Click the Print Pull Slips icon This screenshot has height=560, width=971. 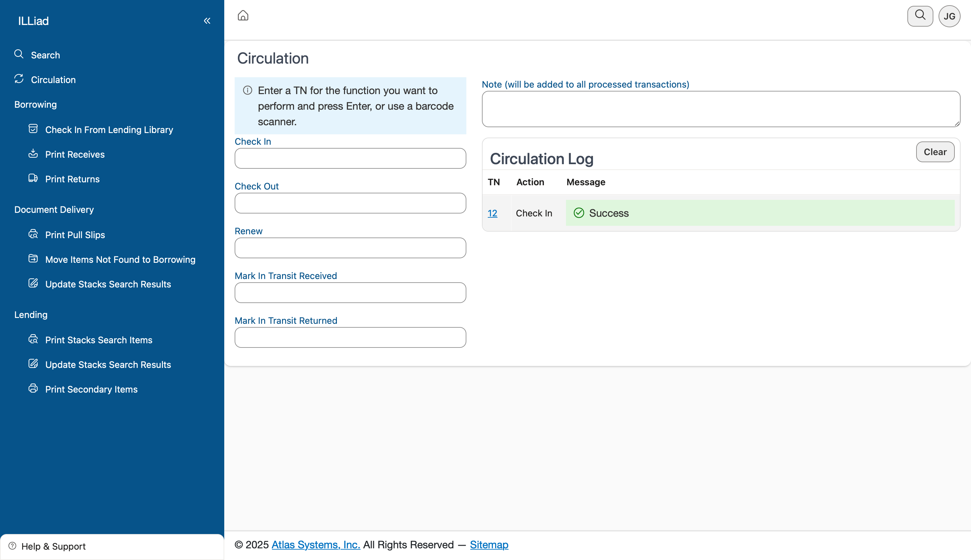(33, 234)
